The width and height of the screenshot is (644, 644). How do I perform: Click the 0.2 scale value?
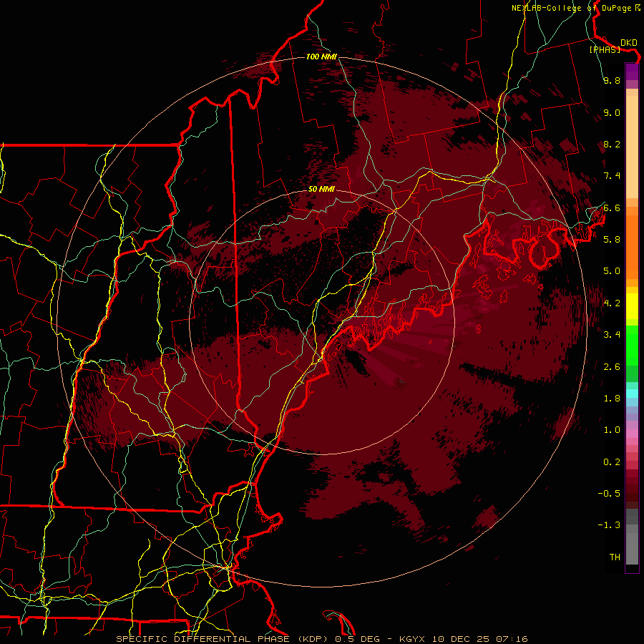(612, 462)
